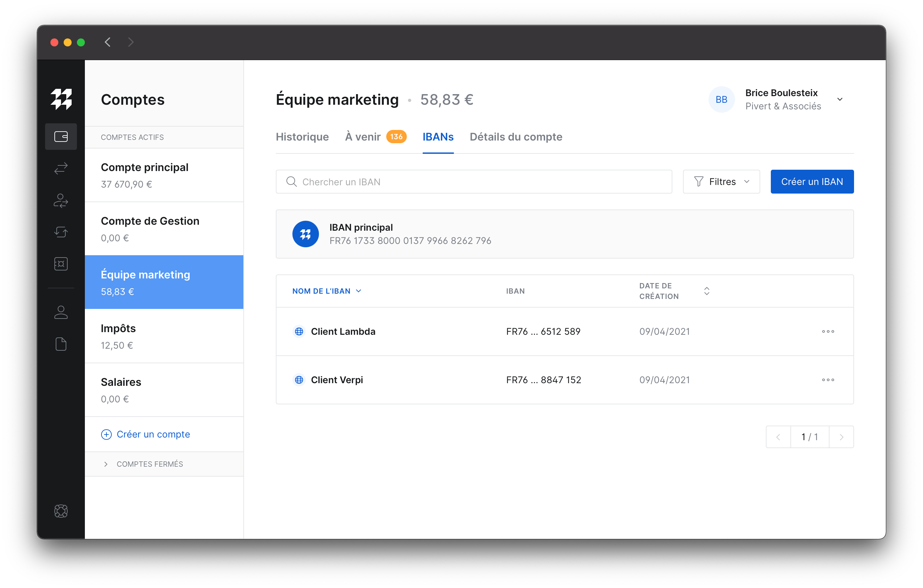The width and height of the screenshot is (923, 588).
Task: Open the beneficiaries person-arrows icon in sidebar
Action: pyautogui.click(x=61, y=201)
